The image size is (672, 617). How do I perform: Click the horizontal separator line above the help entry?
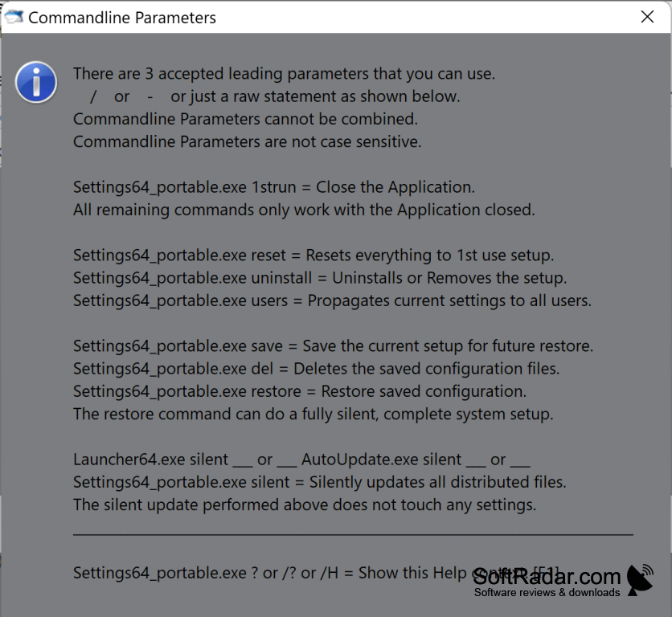click(353, 535)
